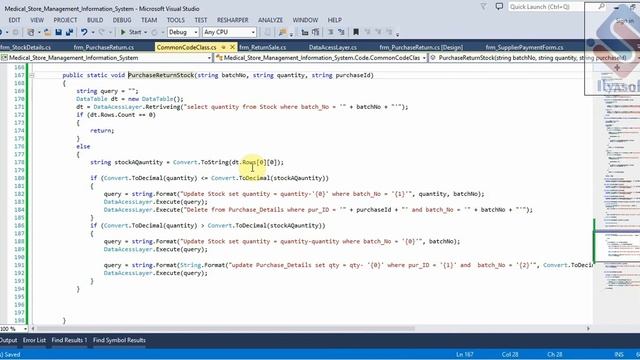This screenshot has height=360, width=640.
Task: Click the INS indicator in status bar
Action: [x=618, y=355]
